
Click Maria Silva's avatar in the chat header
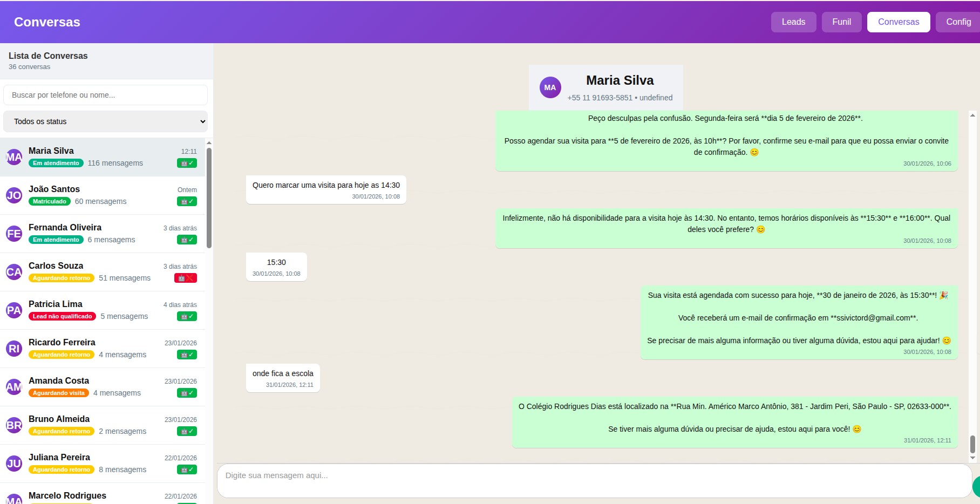pos(550,87)
